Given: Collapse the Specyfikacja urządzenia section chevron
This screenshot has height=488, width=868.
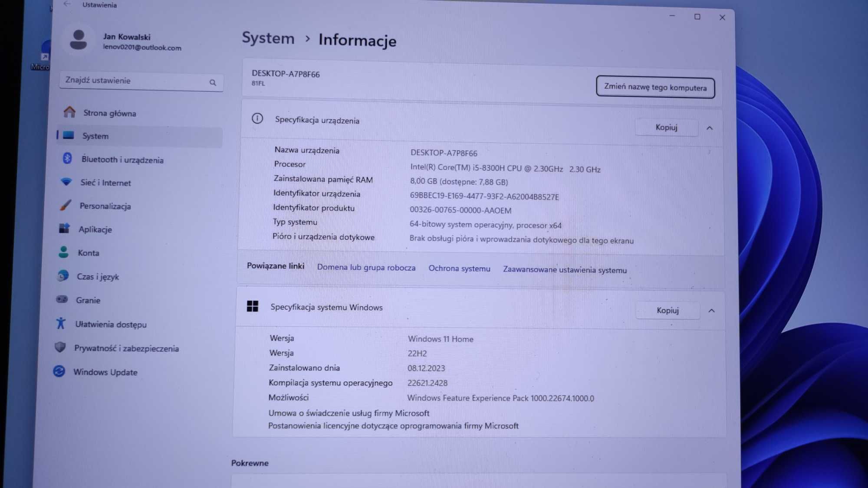Looking at the screenshot, I should [710, 128].
